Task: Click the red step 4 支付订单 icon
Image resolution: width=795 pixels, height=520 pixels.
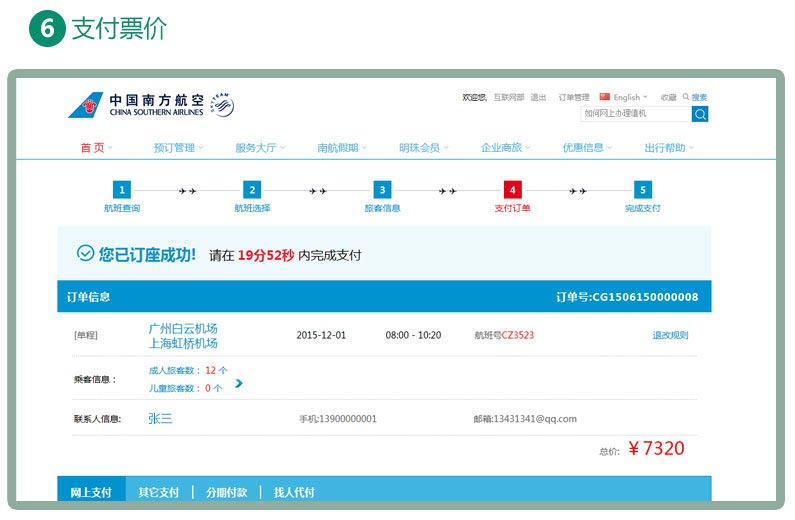Action: point(512,190)
